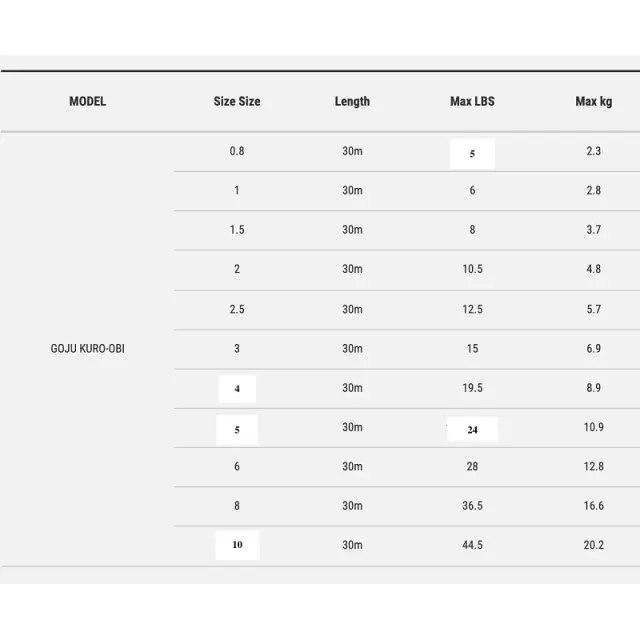Click the 36.5 Max LBS value

(472, 506)
